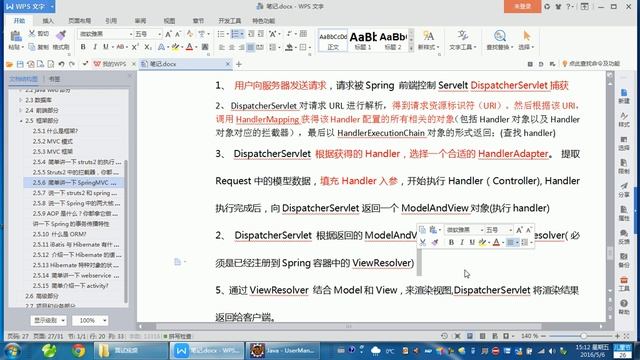Screen dimensions: 640x360
Task: Apply ribbon highlight color marker
Action: coord(176,47)
